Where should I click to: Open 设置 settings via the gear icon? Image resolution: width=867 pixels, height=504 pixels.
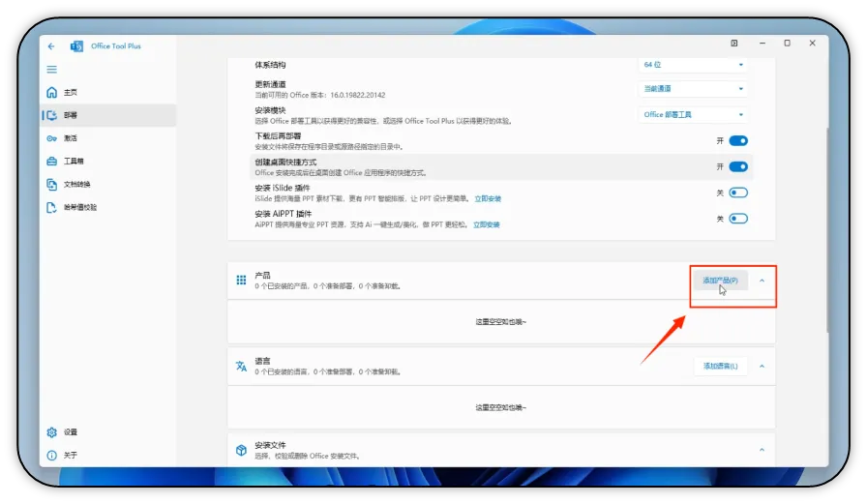[x=52, y=432]
